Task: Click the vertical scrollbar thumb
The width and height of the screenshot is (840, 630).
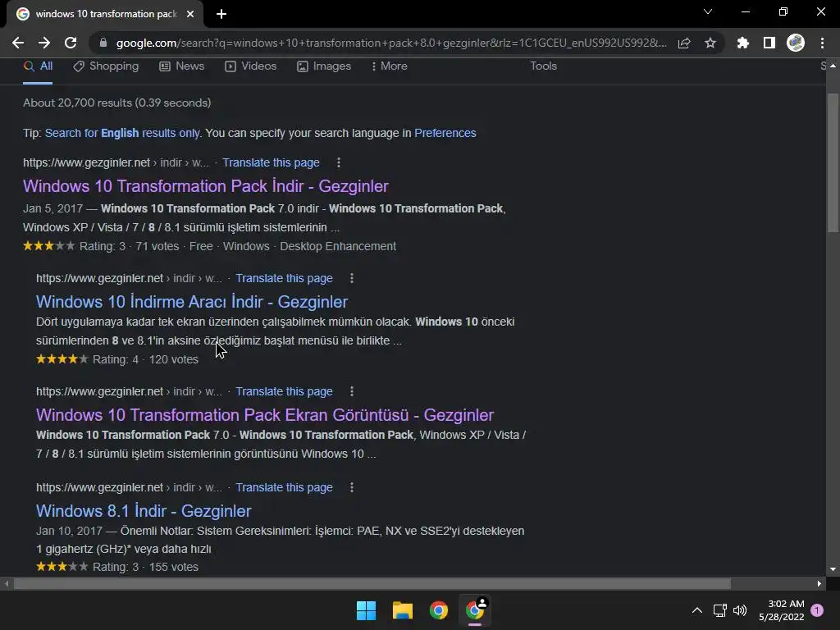Action: tap(833, 163)
